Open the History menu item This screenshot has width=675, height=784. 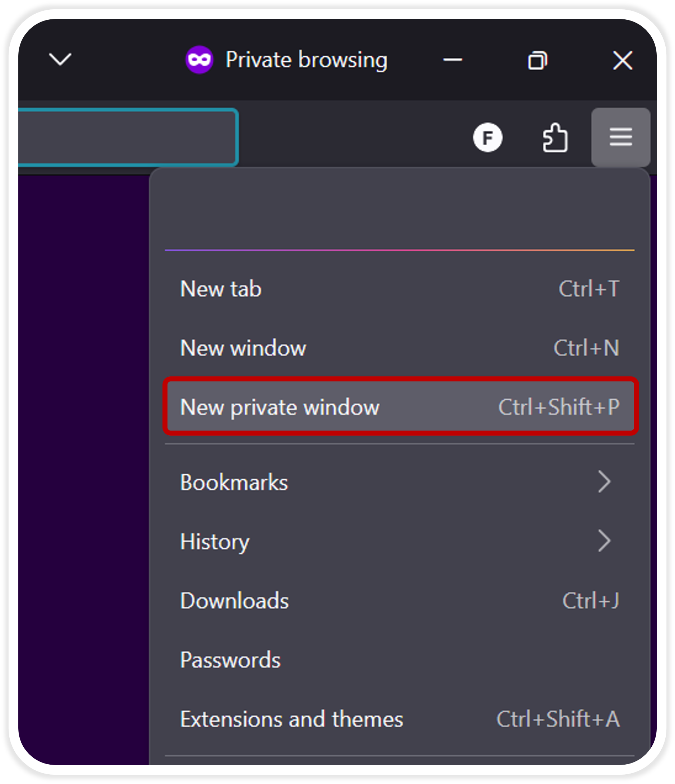click(215, 541)
